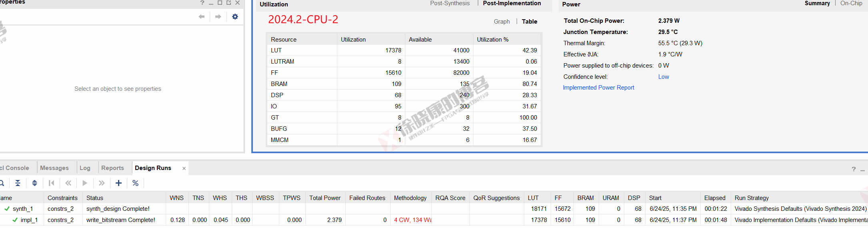This screenshot has height=228, width=868.
Task: Click the Total On-Chip Power value 2.379 W
Action: pyautogui.click(x=669, y=21)
